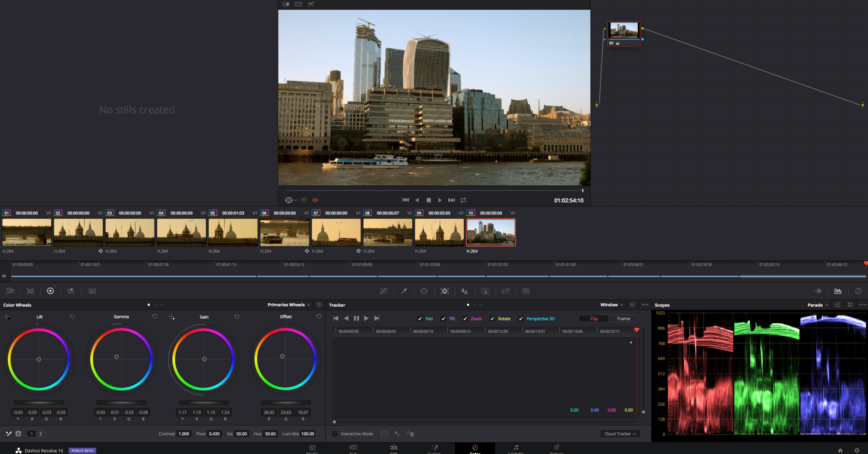Open the Primaries Wheels dropdown
Screen dimensions: 868x454
(x=289, y=305)
